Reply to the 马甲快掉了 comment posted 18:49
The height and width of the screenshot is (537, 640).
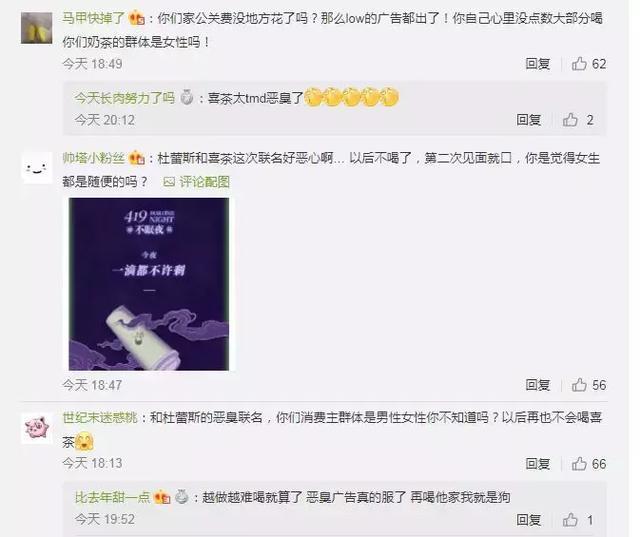(538, 64)
